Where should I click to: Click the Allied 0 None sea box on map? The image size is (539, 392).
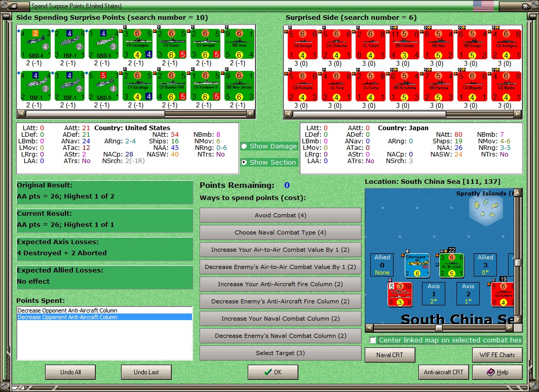382,265
